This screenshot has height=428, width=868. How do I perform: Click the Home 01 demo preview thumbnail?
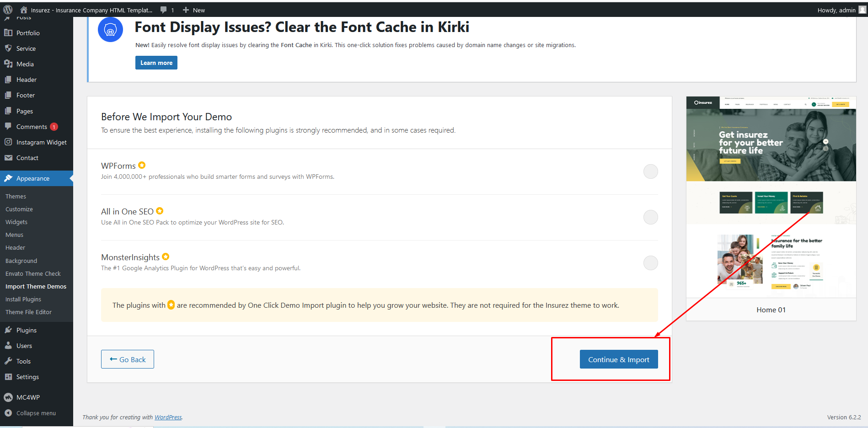coord(771,197)
